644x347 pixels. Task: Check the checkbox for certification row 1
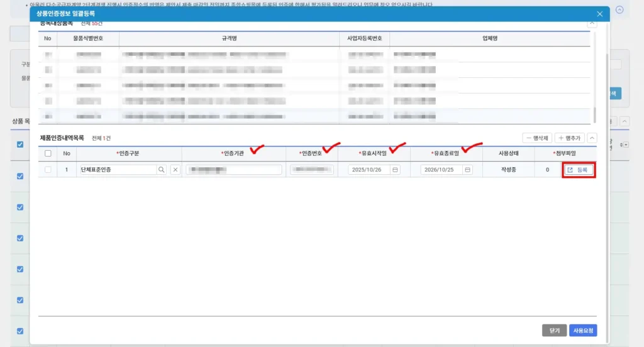tap(48, 170)
